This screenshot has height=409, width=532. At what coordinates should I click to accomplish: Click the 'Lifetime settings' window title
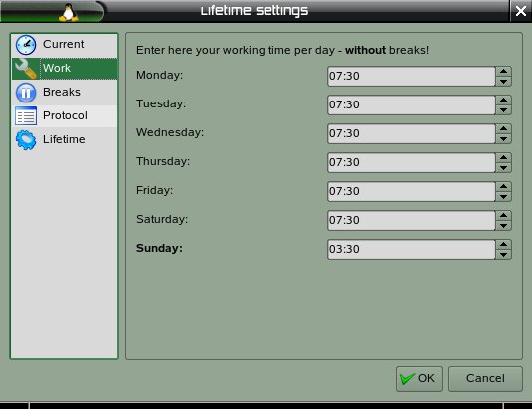pos(255,11)
